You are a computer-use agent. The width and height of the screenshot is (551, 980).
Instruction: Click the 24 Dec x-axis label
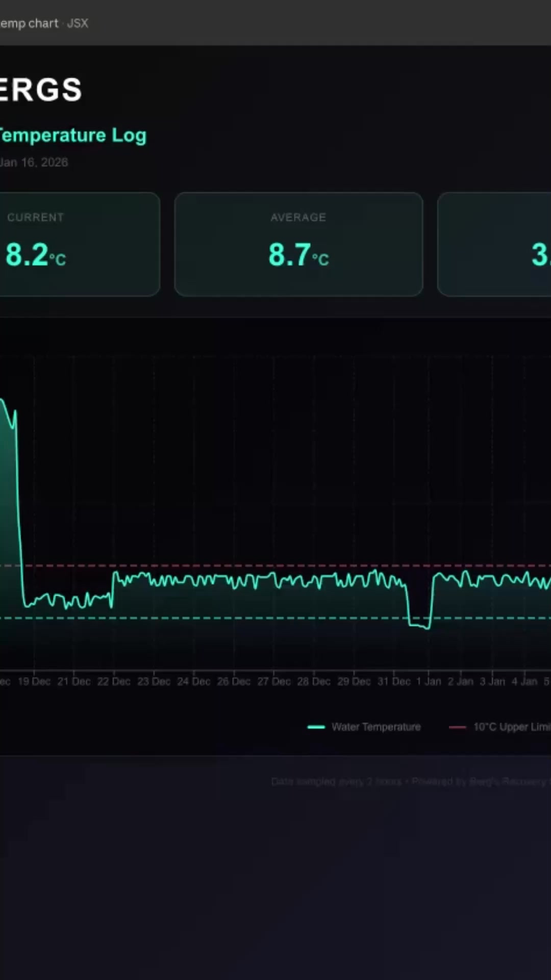(x=193, y=681)
